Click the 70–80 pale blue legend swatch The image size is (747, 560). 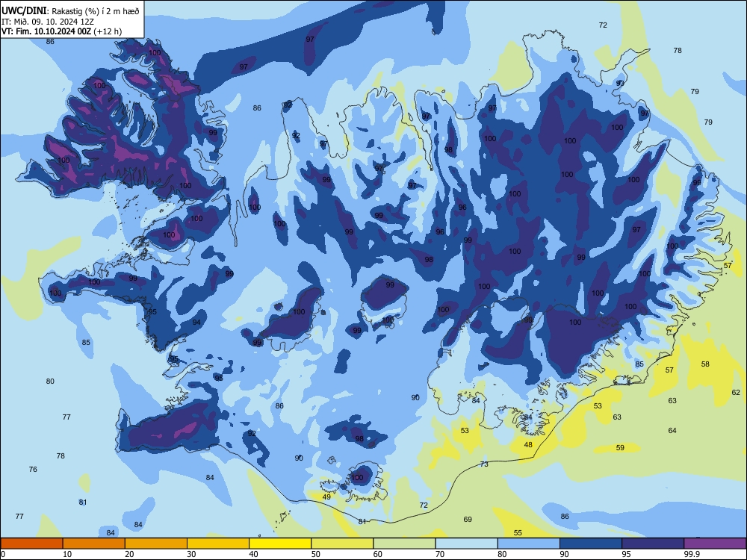point(466,544)
